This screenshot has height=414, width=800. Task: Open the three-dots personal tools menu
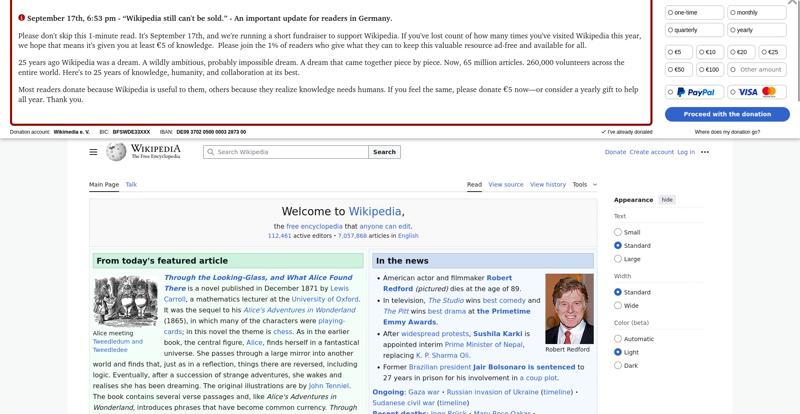click(x=705, y=152)
